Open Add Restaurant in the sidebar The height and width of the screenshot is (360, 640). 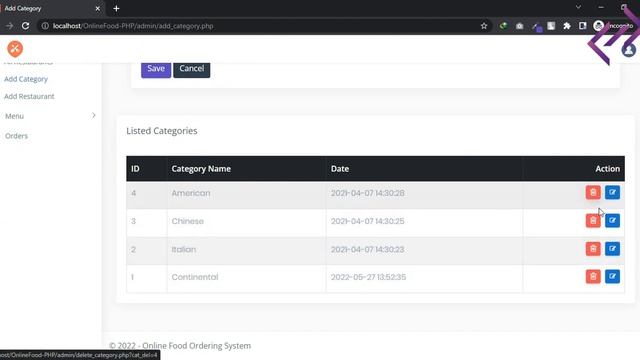coord(29,96)
